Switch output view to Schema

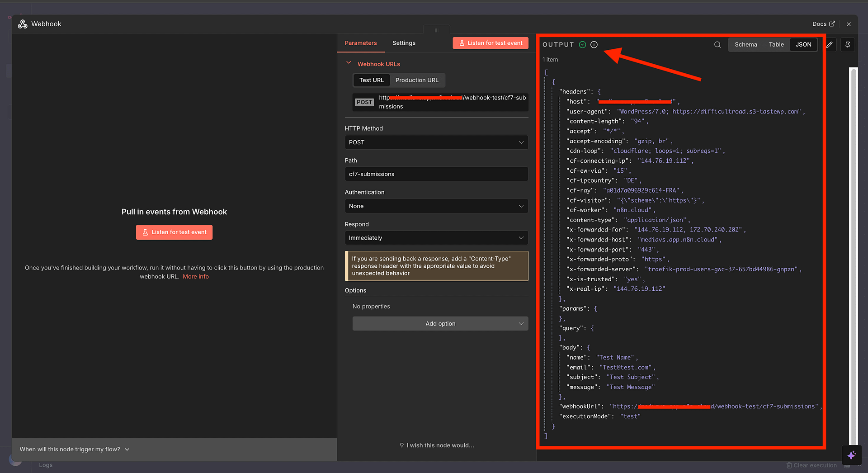pos(745,44)
